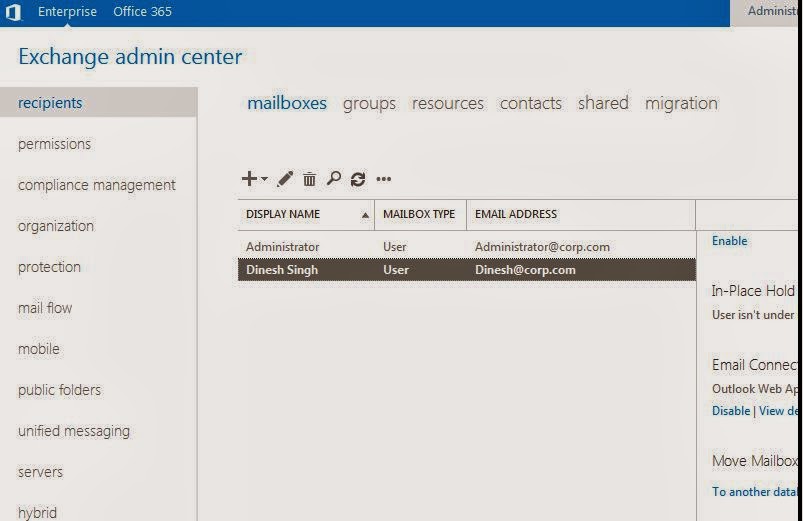Open mail flow in the sidebar
This screenshot has width=803, height=521.
(x=45, y=308)
